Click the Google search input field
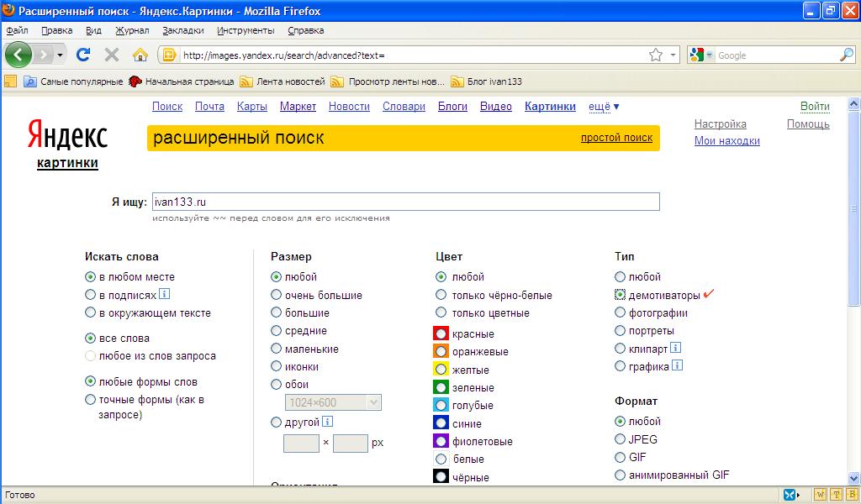The height and width of the screenshot is (504, 861). (x=776, y=55)
